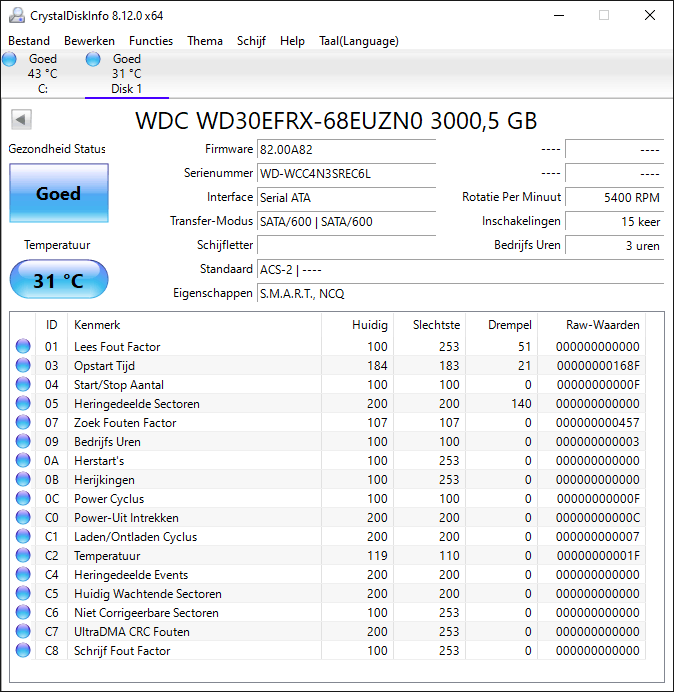Click the empty Schijfletter field

pos(346,245)
